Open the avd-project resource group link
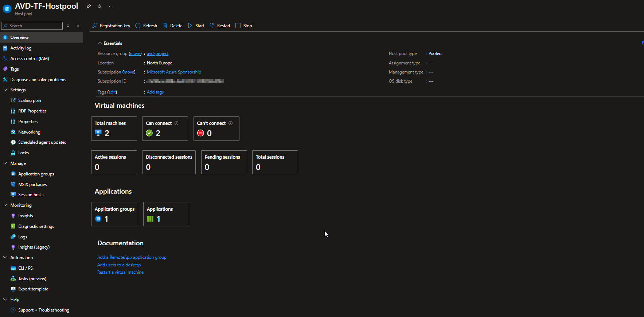The image size is (644, 317). click(157, 54)
